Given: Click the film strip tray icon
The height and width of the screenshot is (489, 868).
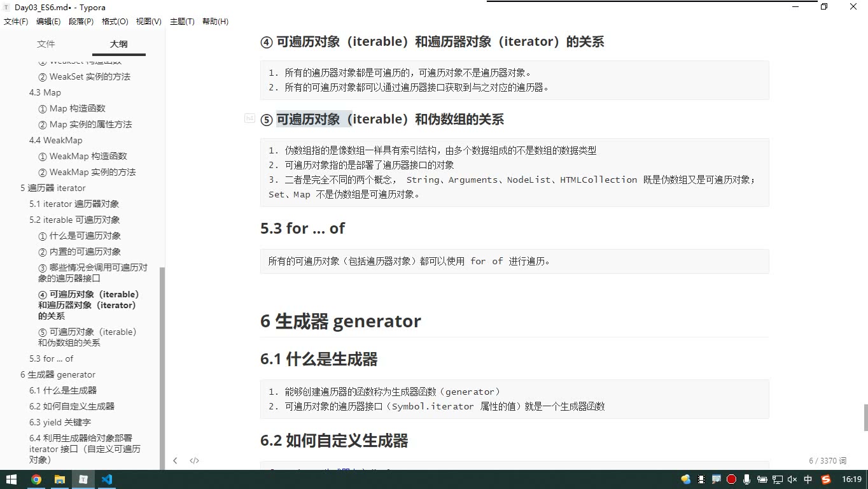Looking at the screenshot, I should pos(701,479).
